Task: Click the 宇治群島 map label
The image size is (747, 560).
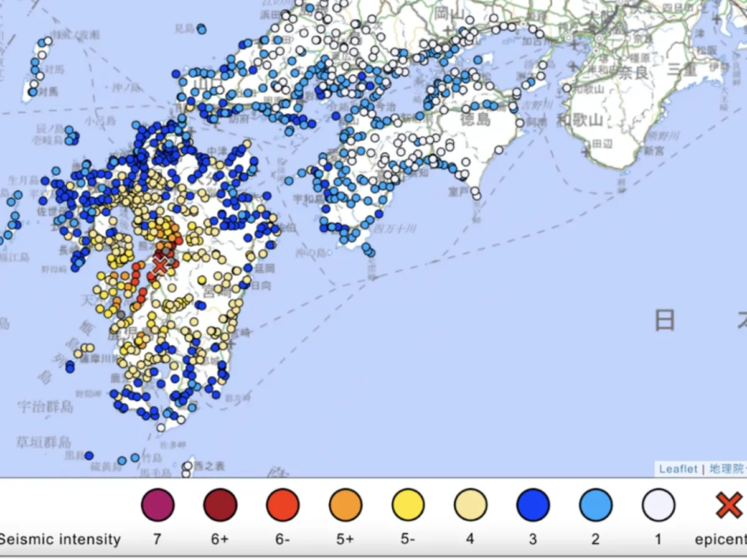Action: [45, 407]
